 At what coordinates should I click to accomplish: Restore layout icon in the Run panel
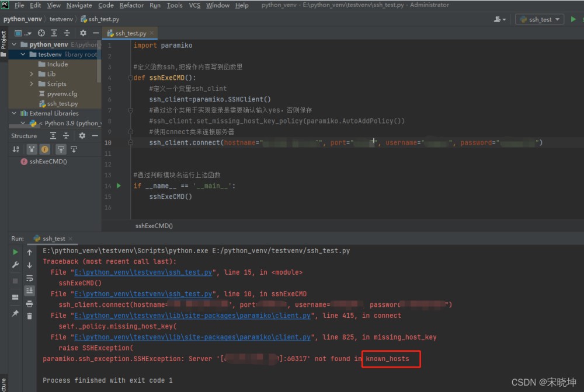[x=15, y=297]
